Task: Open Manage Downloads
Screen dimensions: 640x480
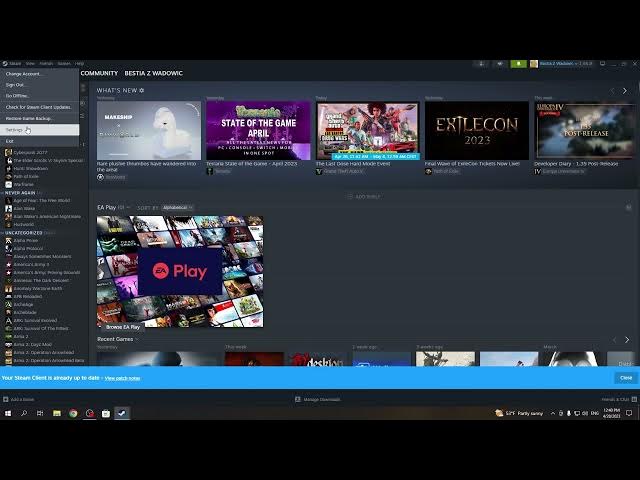Action: [318, 400]
